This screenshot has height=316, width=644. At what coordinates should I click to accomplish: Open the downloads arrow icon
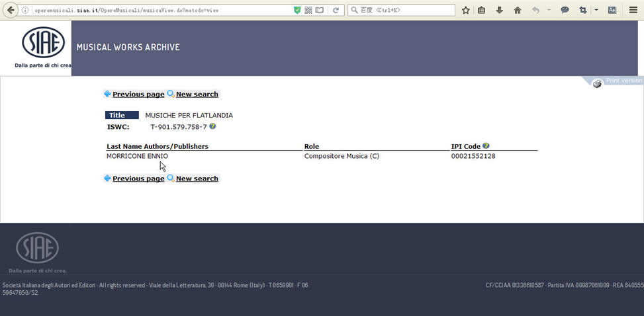coord(500,11)
